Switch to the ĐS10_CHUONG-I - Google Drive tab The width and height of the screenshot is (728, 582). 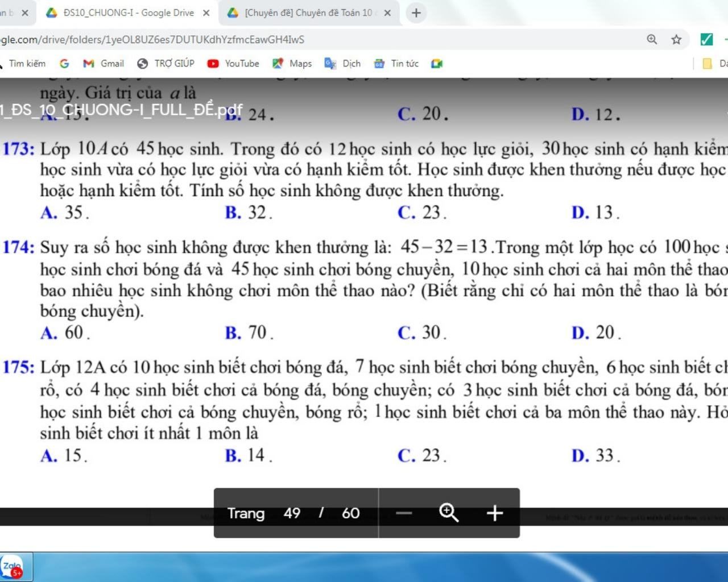pyautogui.click(x=128, y=13)
